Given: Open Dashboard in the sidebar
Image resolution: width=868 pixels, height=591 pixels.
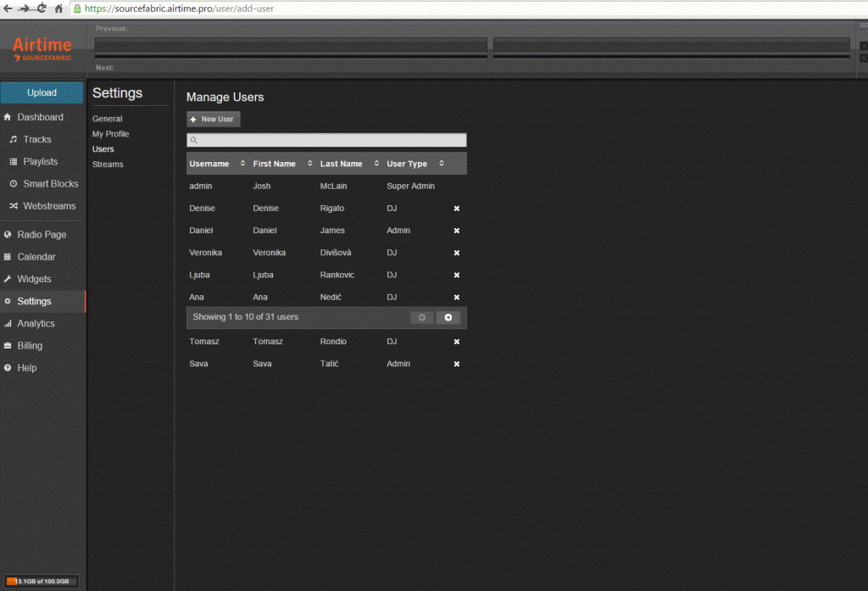Looking at the screenshot, I should point(40,117).
